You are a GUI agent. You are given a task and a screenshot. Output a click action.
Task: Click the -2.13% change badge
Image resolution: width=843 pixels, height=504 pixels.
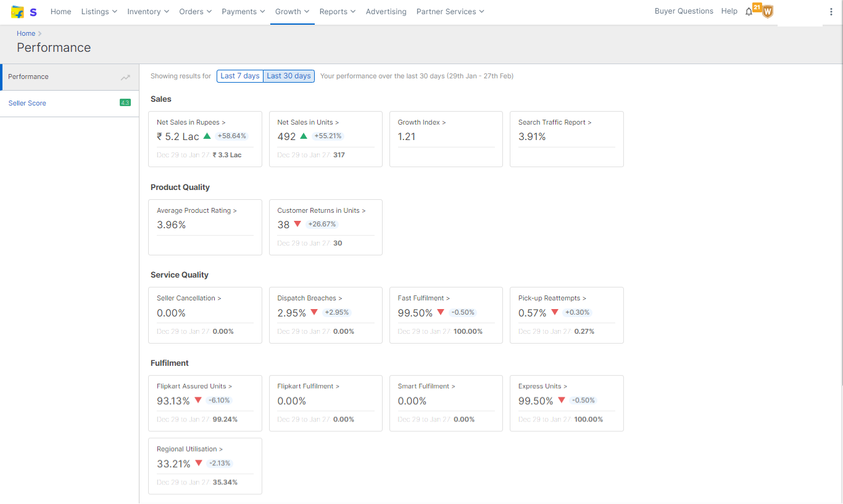(220, 463)
